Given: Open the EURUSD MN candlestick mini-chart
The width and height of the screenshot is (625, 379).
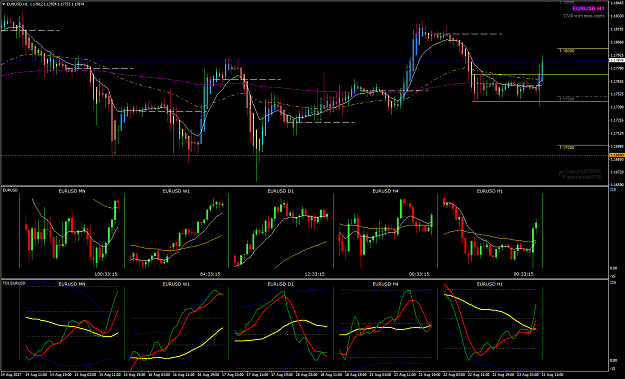Looking at the screenshot, I should [72, 231].
